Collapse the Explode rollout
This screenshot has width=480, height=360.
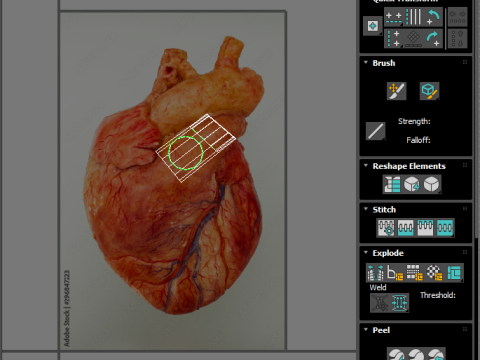(366, 252)
